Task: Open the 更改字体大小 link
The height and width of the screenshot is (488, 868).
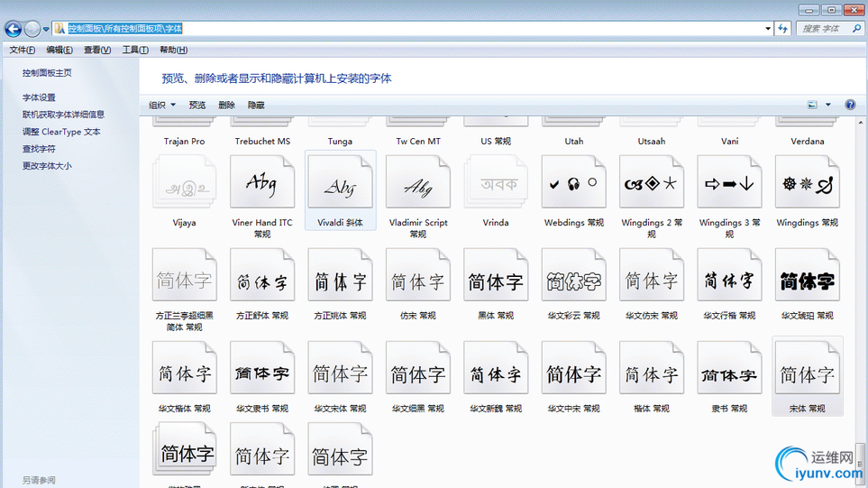Action: click(47, 166)
